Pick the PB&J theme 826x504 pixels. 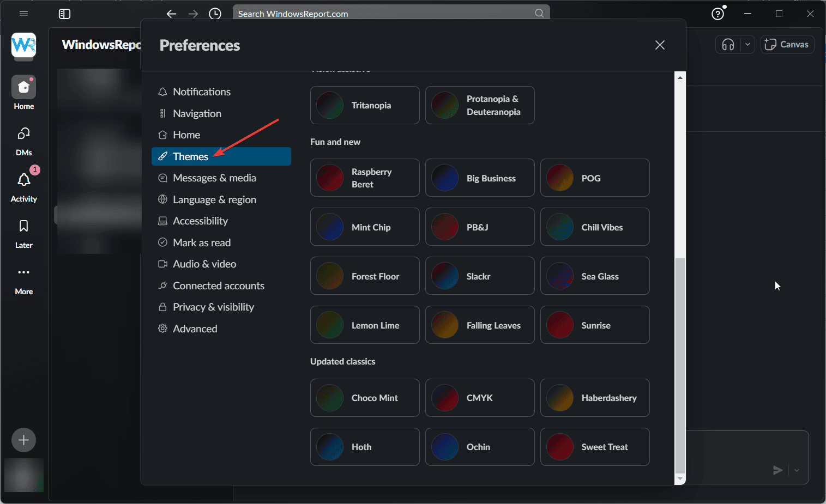(480, 227)
